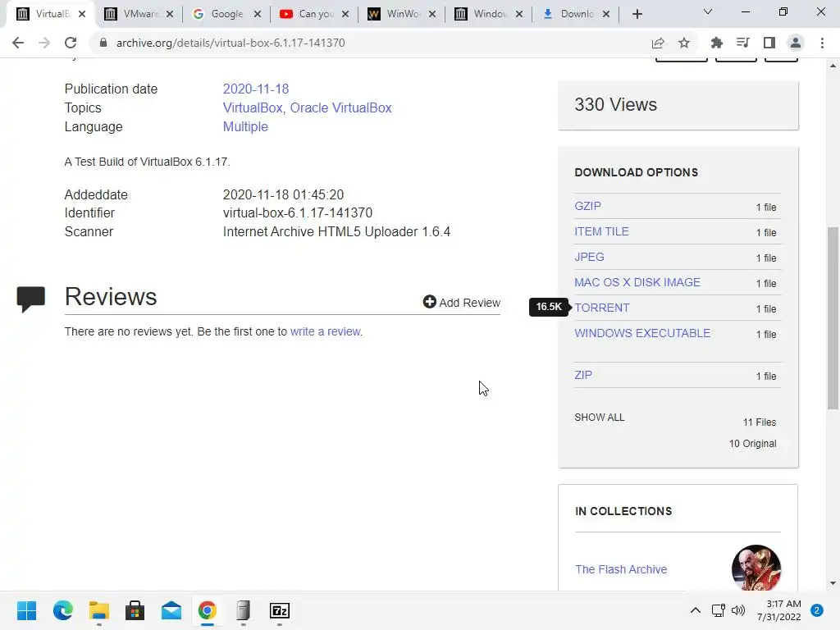Click Add Review button
This screenshot has height=630, width=840.
(x=461, y=302)
